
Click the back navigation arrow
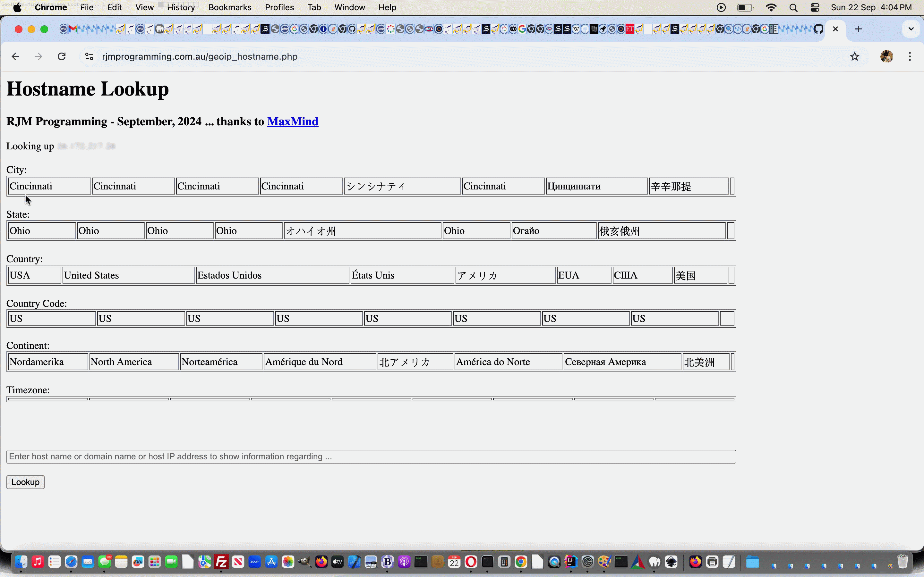point(15,56)
